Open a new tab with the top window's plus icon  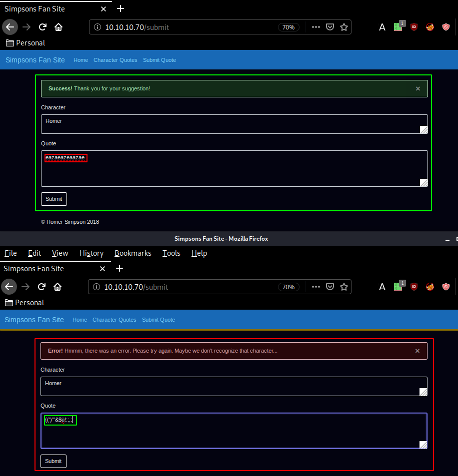pos(120,9)
